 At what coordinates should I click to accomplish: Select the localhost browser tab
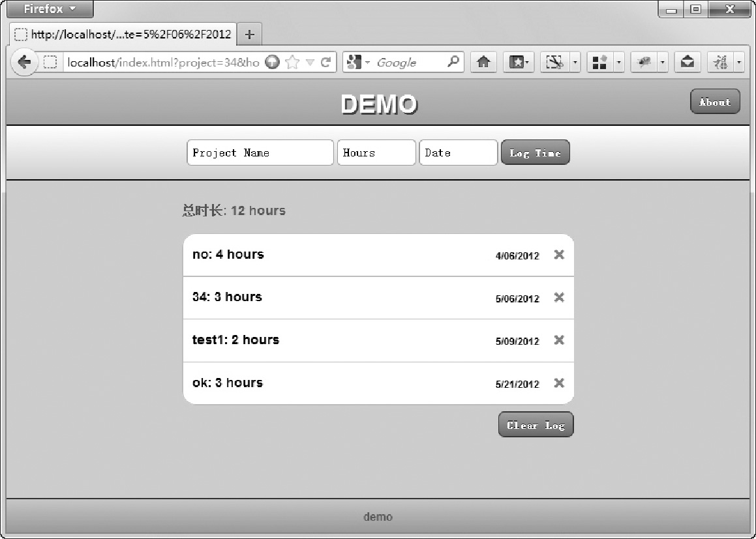[123, 34]
